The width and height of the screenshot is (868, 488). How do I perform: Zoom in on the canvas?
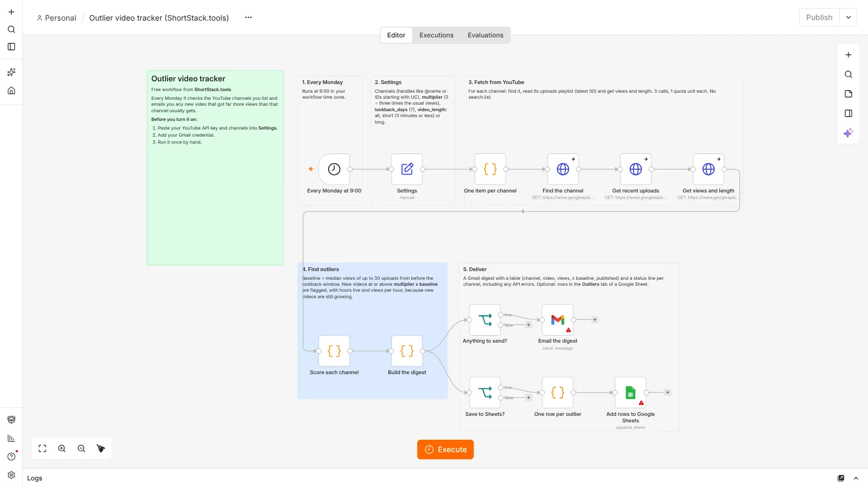62,448
